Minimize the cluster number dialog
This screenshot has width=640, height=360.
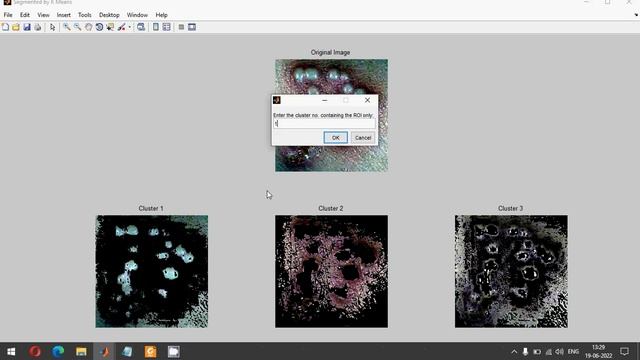(x=324, y=100)
